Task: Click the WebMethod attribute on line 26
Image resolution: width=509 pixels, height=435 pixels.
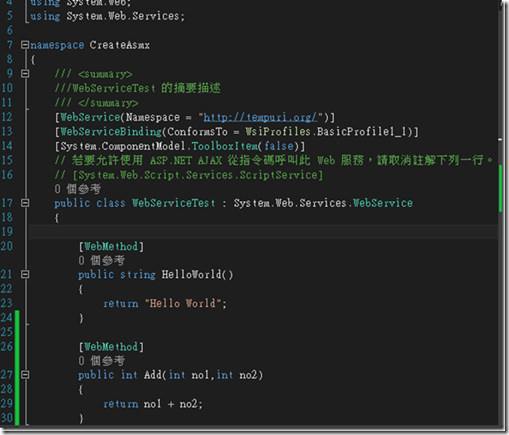Action: [111, 347]
